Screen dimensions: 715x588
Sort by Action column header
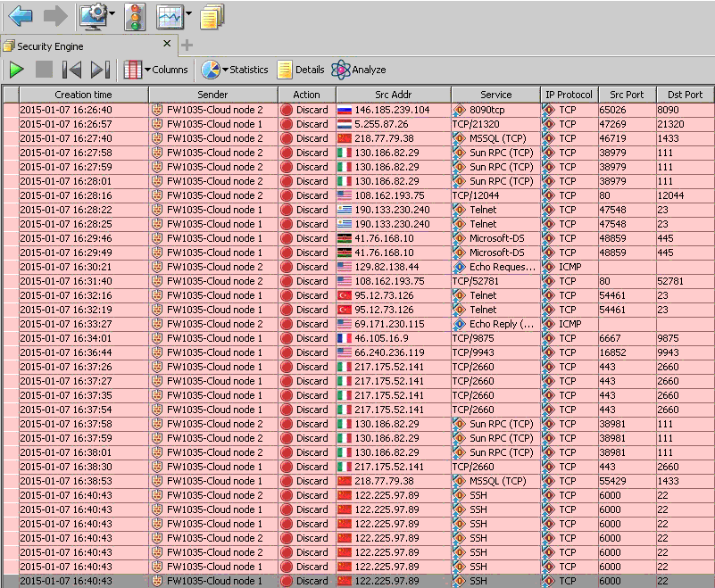[306, 95]
